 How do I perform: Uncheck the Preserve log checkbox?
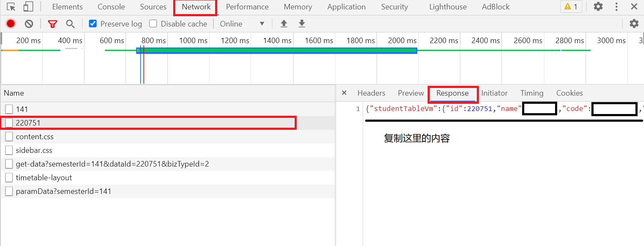coord(92,23)
